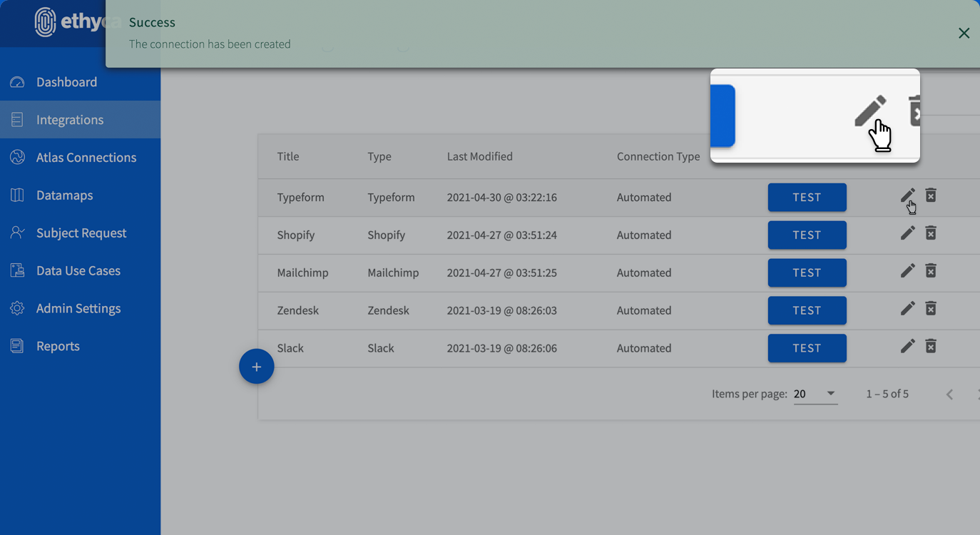The height and width of the screenshot is (535, 980).
Task: Click the date 2021-04-27 @ 03:51:24
Action: click(x=502, y=235)
